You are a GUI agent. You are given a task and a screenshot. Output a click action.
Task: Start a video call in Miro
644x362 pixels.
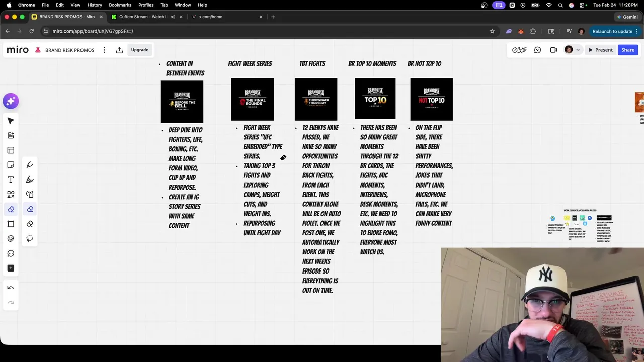553,50
